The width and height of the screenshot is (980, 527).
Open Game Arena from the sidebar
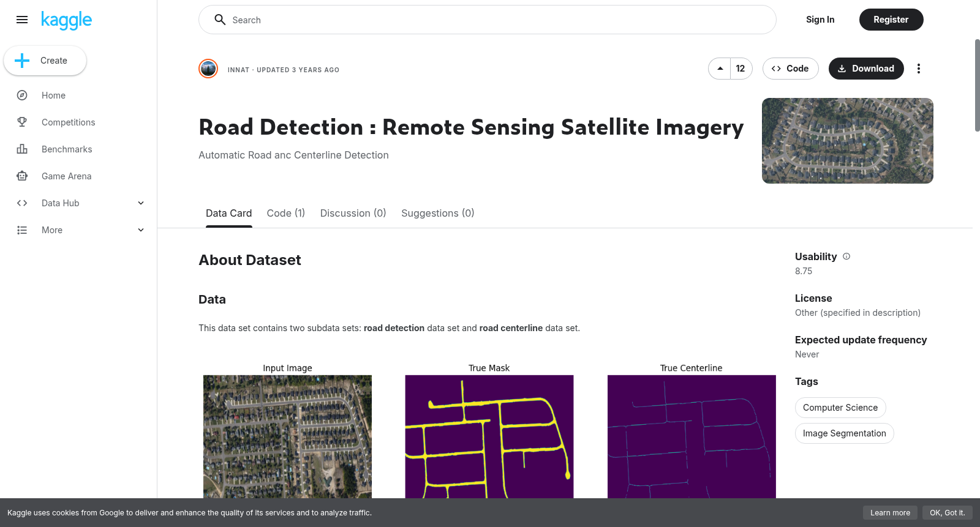pyautogui.click(x=67, y=176)
